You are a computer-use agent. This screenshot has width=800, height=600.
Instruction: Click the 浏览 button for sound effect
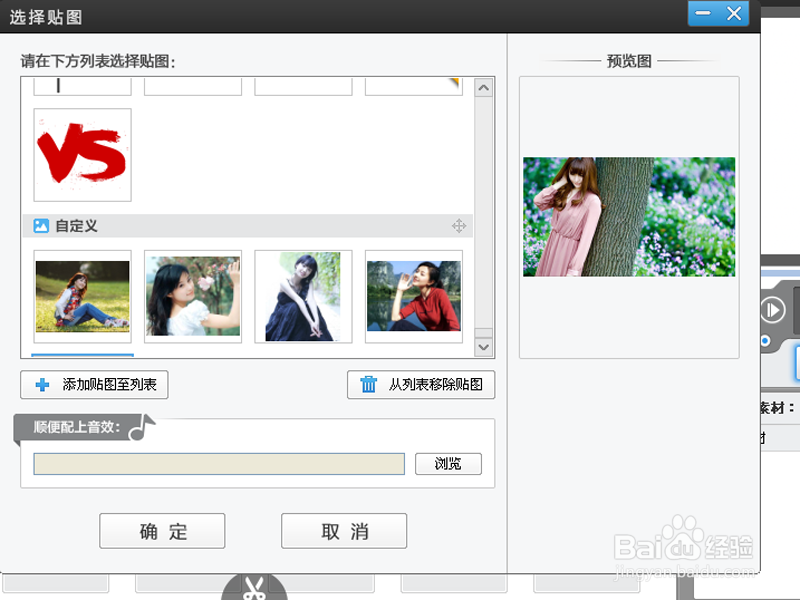448,464
